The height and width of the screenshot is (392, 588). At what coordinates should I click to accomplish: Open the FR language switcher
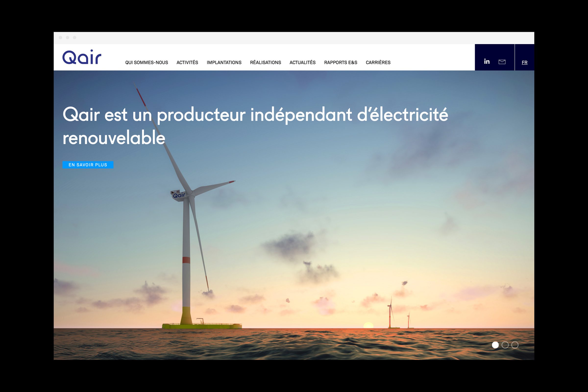tap(525, 62)
